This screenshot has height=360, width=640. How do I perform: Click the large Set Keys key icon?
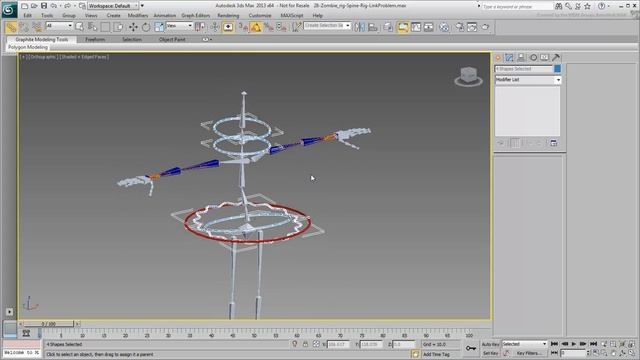pyautogui.click(x=471, y=349)
